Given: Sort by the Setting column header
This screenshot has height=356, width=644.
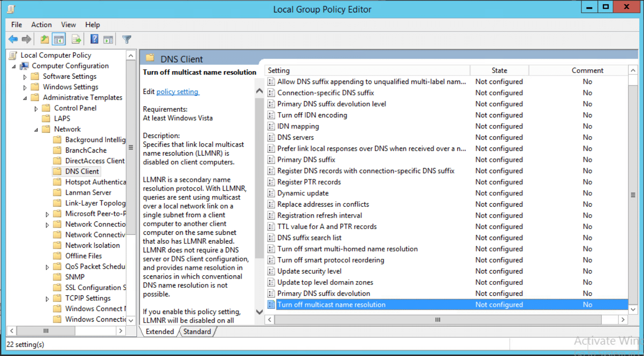Looking at the screenshot, I should click(367, 71).
